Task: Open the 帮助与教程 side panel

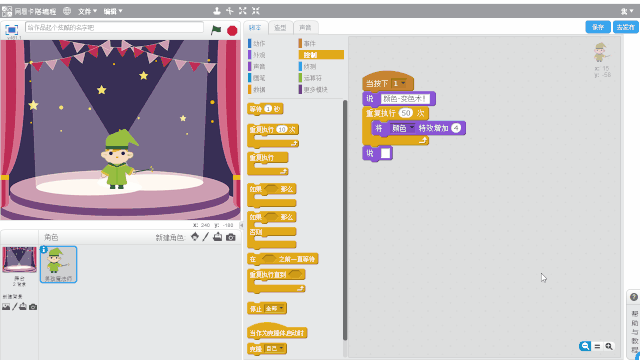Action: pos(634,331)
